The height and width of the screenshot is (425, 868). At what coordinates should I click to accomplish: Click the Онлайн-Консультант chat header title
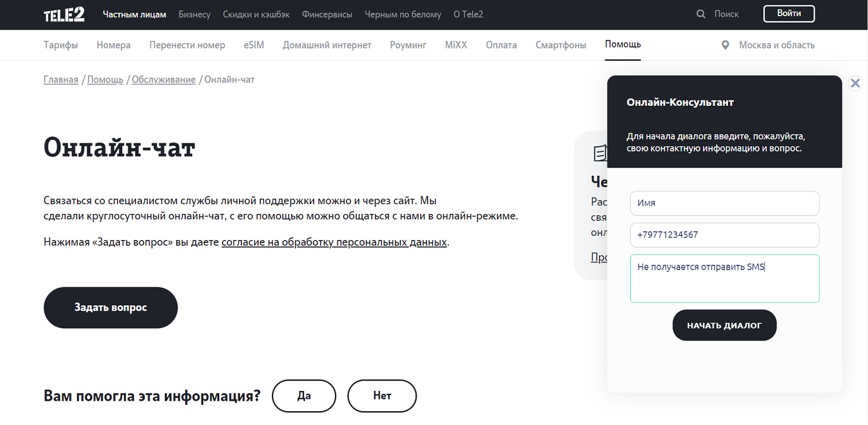click(680, 102)
